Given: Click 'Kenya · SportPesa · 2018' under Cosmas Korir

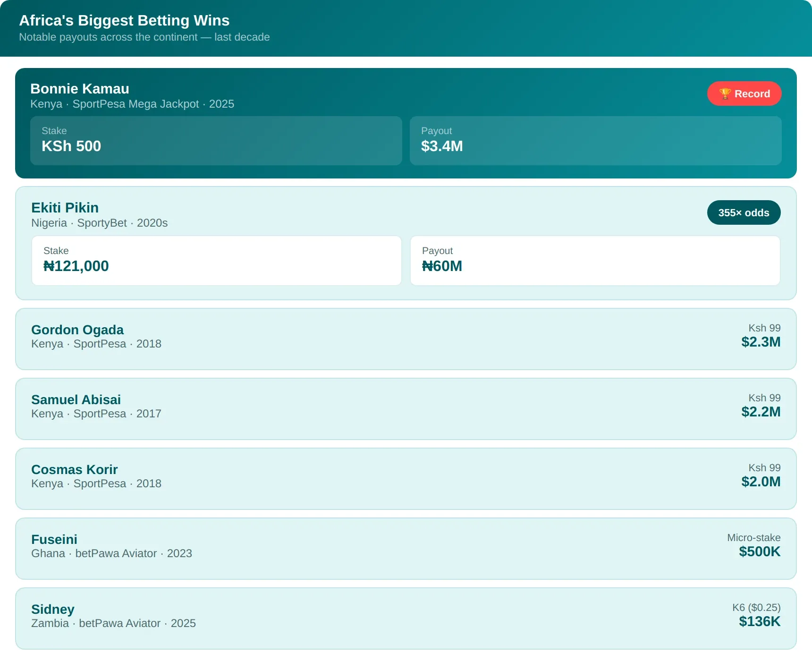Looking at the screenshot, I should [96, 483].
